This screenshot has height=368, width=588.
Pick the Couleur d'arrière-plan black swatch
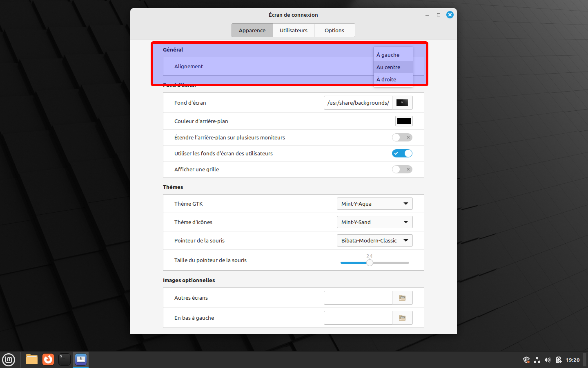point(404,121)
